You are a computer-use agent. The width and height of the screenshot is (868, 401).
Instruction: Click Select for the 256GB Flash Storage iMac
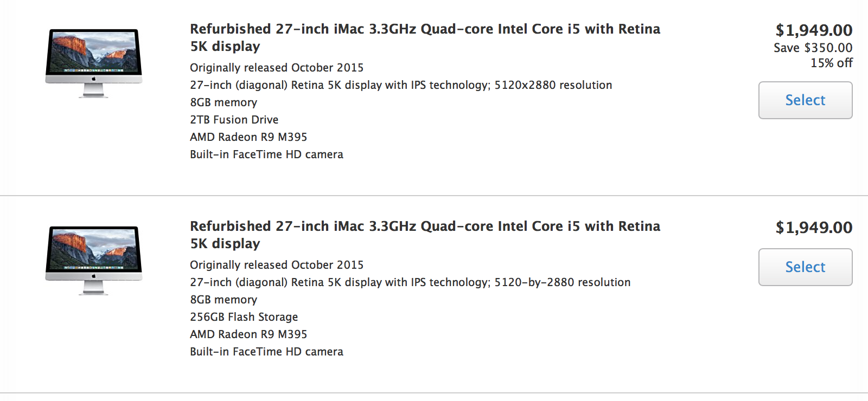[805, 267]
